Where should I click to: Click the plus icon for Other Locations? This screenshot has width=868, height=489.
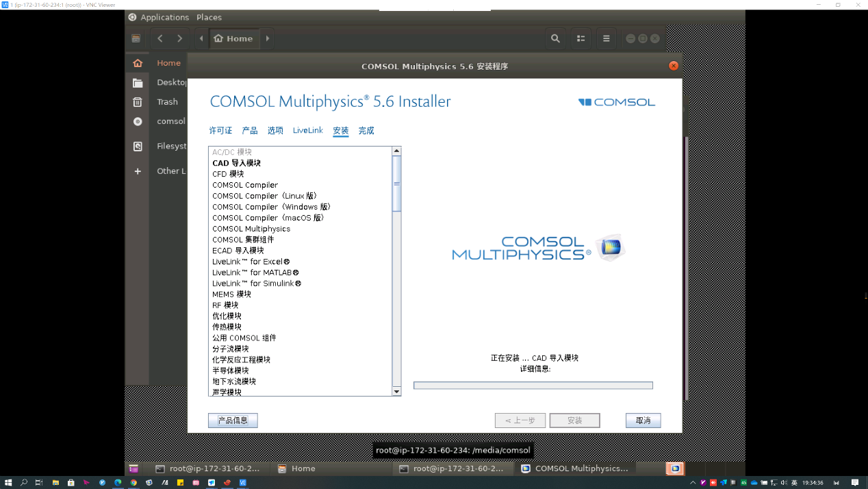pyautogui.click(x=138, y=171)
